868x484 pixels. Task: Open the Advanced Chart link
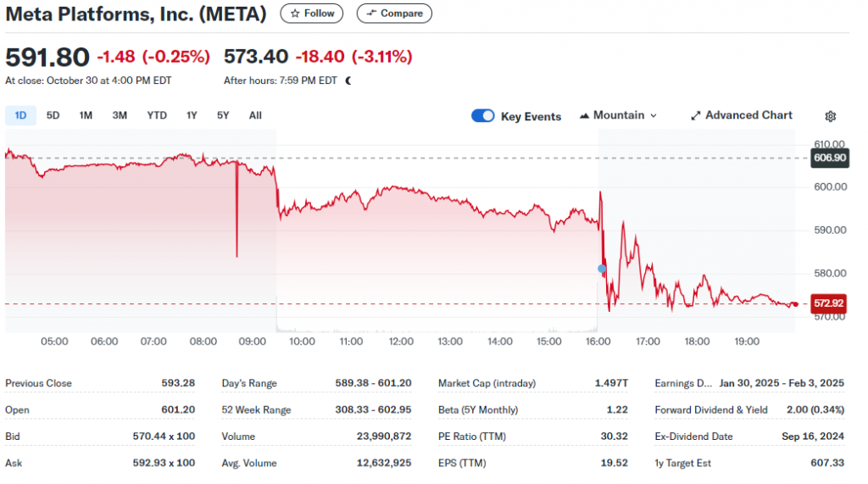(x=741, y=115)
